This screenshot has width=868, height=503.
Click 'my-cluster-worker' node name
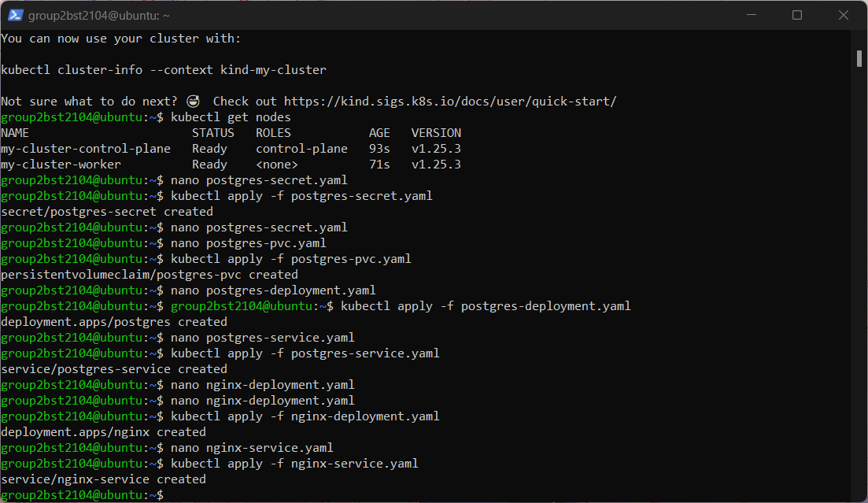coord(61,165)
